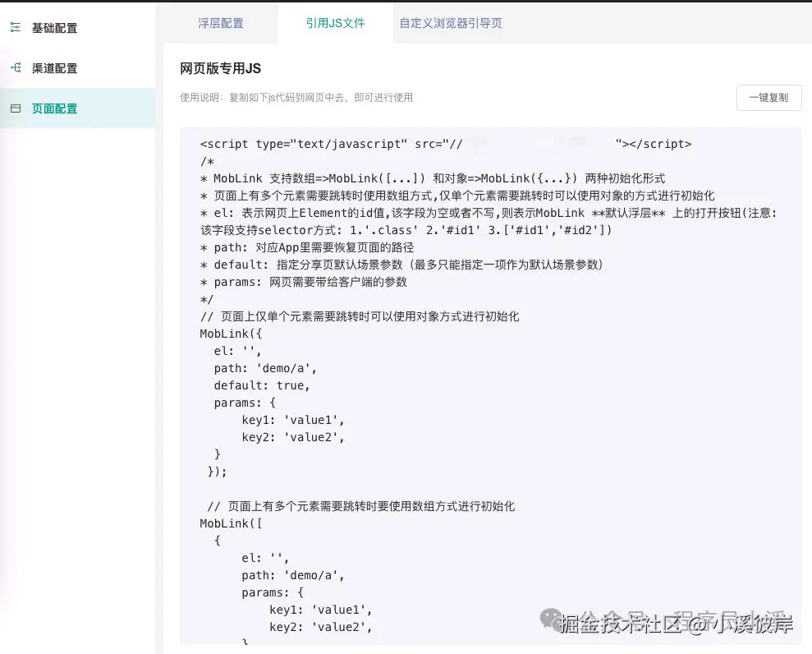Click the 一键复制 copy button
Screen dimensions: 812x654
click(768, 98)
